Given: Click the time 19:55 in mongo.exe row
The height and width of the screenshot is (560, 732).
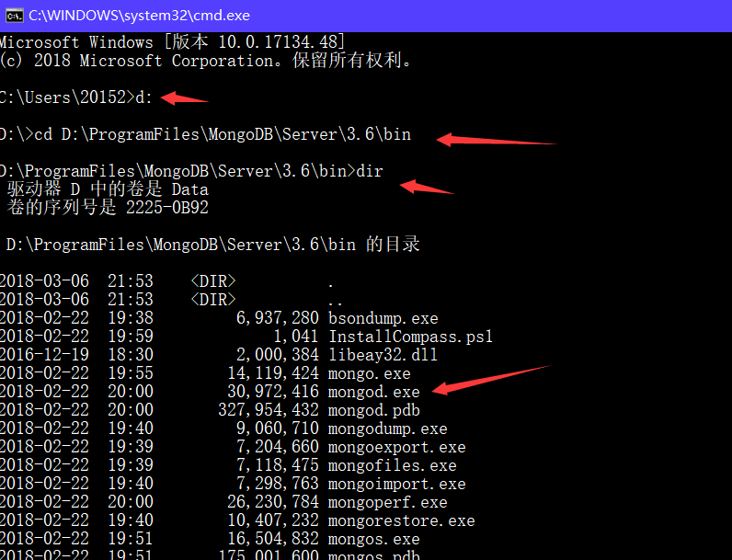Looking at the screenshot, I should (131, 373).
